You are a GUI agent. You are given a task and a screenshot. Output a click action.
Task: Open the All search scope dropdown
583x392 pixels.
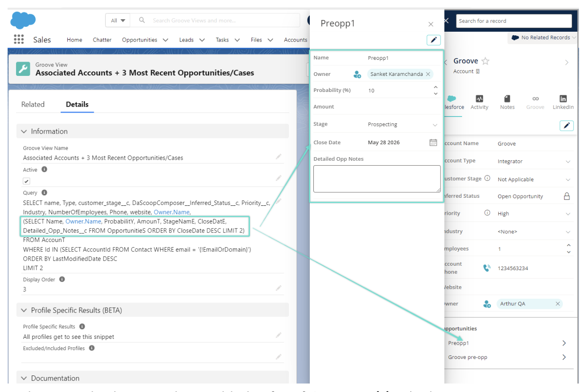pyautogui.click(x=118, y=20)
